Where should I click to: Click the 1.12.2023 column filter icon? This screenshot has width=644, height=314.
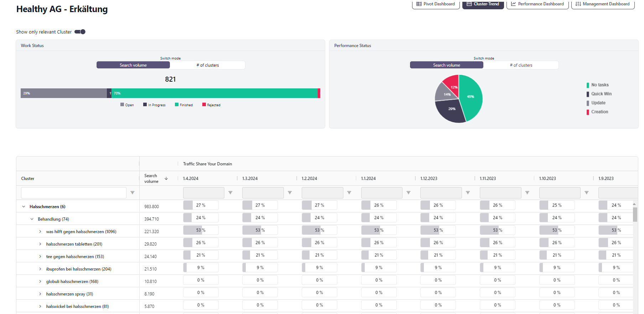click(x=468, y=192)
